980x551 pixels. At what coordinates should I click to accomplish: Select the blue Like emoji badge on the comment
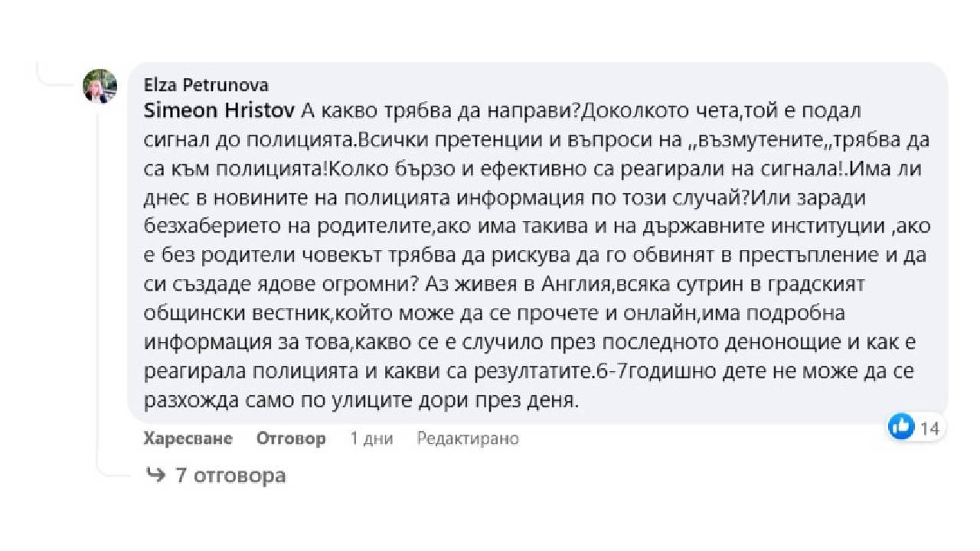(x=900, y=427)
